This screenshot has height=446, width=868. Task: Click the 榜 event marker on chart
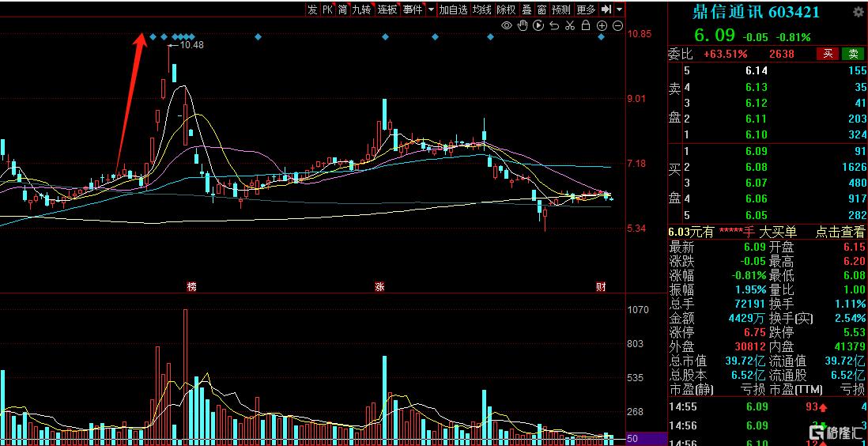(x=191, y=287)
